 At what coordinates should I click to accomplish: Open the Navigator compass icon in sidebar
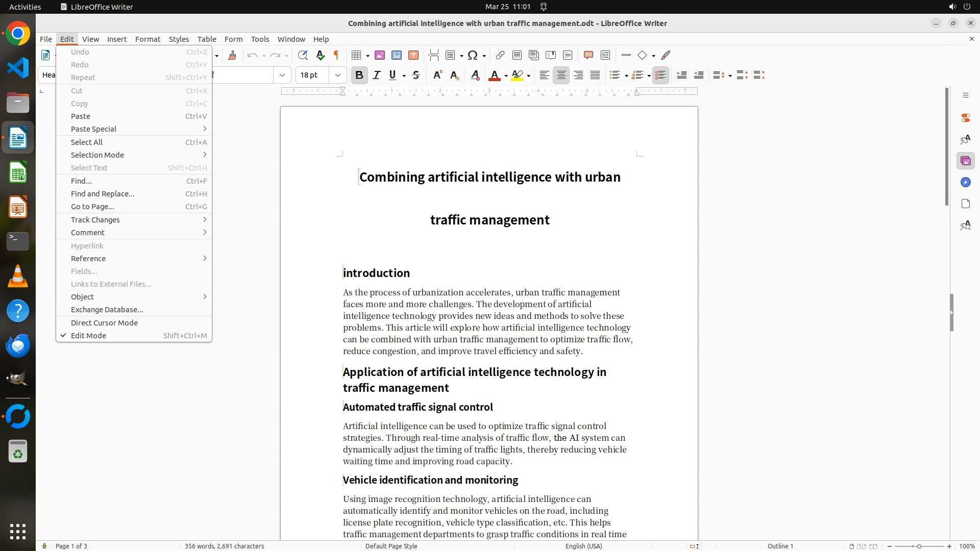pos(965,183)
